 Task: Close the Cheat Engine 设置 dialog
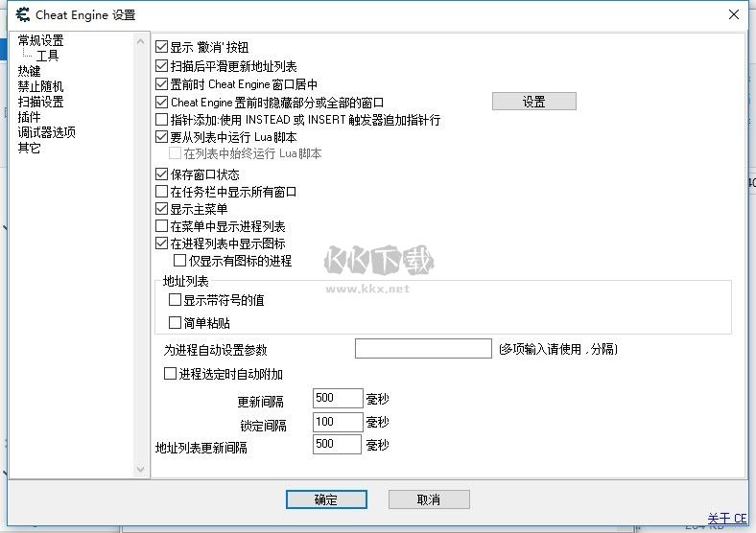[x=734, y=14]
